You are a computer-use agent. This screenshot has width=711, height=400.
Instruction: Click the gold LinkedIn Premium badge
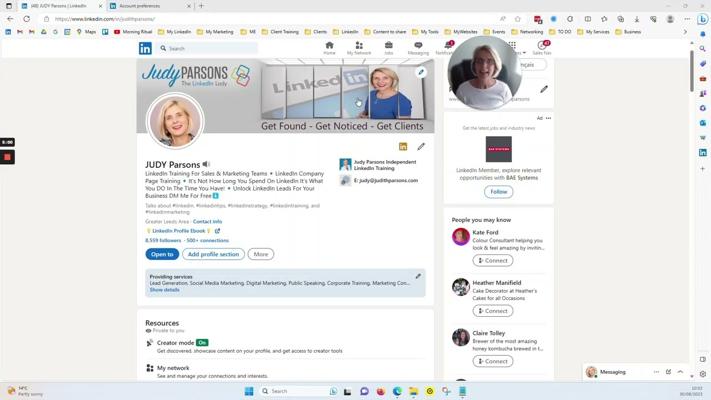point(403,146)
